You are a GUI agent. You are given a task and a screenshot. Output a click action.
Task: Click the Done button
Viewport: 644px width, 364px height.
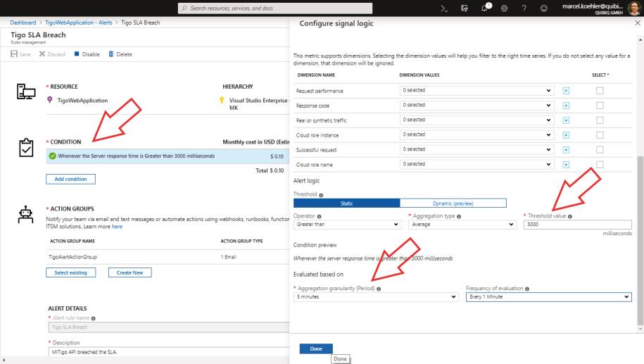point(316,349)
